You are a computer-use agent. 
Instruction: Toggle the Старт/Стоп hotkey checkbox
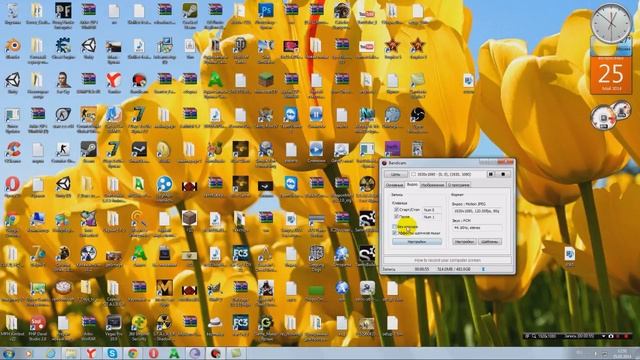click(396, 209)
